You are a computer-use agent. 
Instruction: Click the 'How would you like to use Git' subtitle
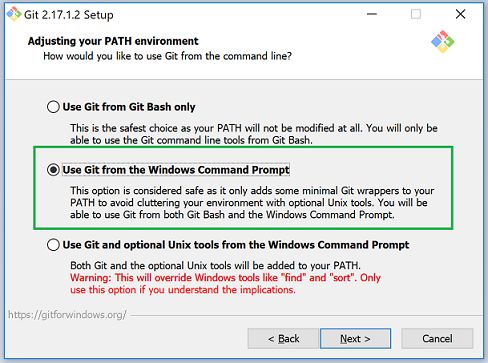coord(167,56)
